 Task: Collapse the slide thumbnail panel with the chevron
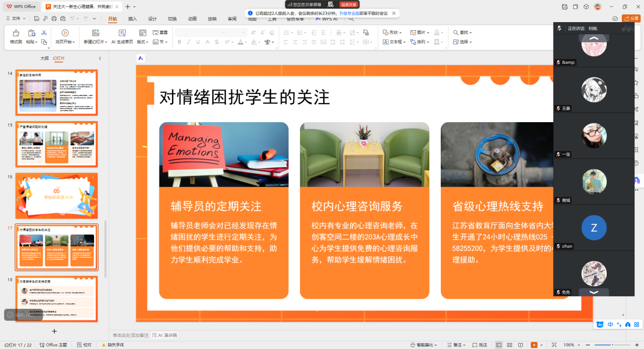[100, 58]
